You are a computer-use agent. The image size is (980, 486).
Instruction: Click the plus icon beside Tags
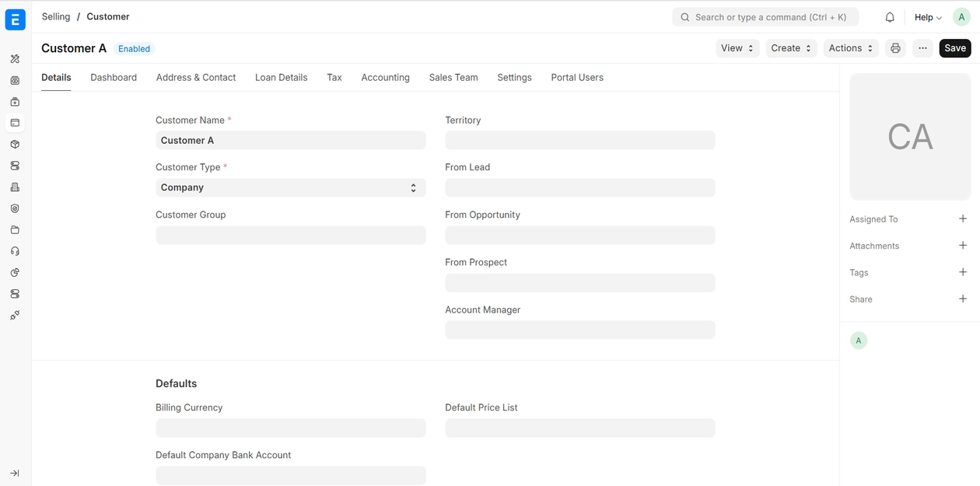click(x=963, y=272)
